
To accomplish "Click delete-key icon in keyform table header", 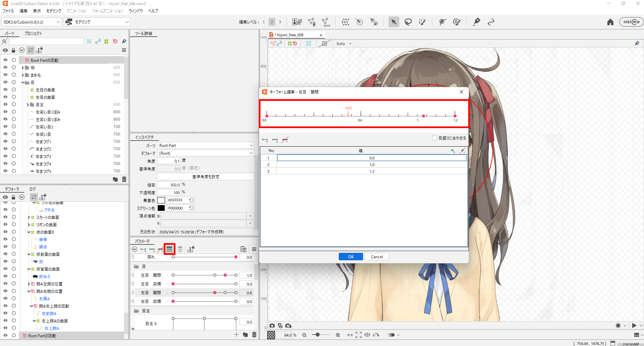I will pos(463,151).
